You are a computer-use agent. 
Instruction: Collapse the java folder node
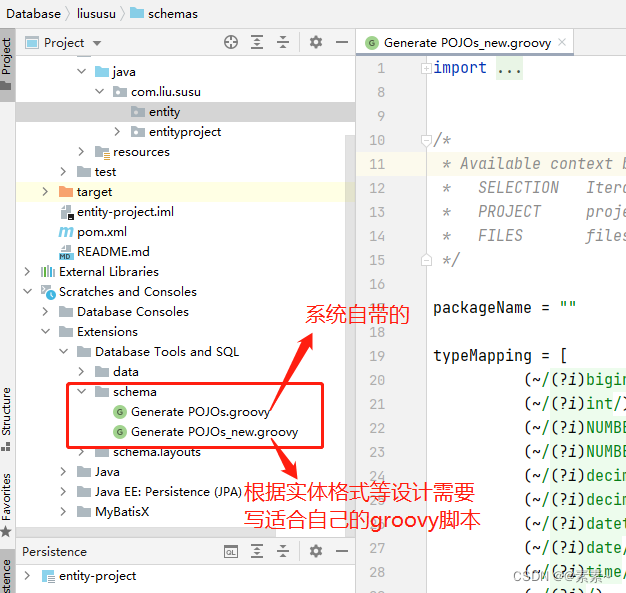tap(81, 71)
